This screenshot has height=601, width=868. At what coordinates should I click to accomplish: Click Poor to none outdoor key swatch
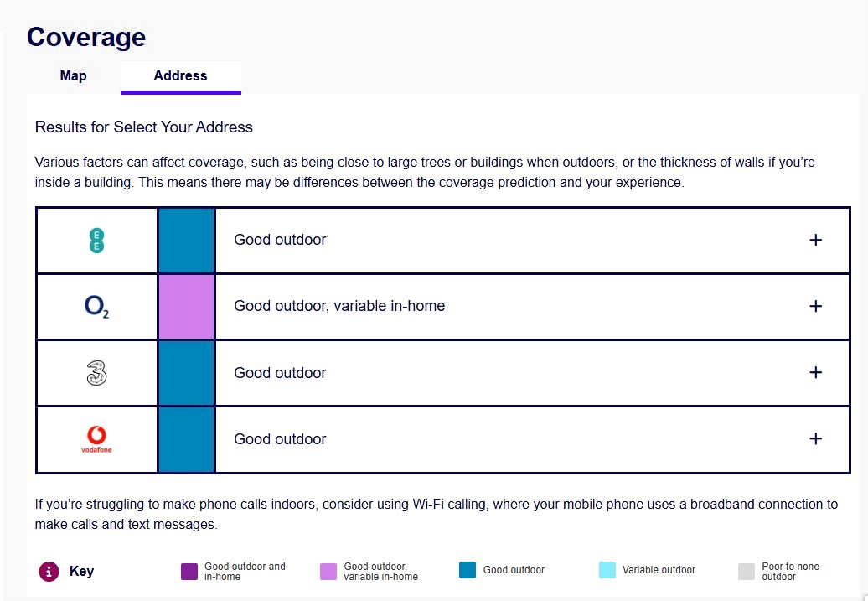[747, 572]
